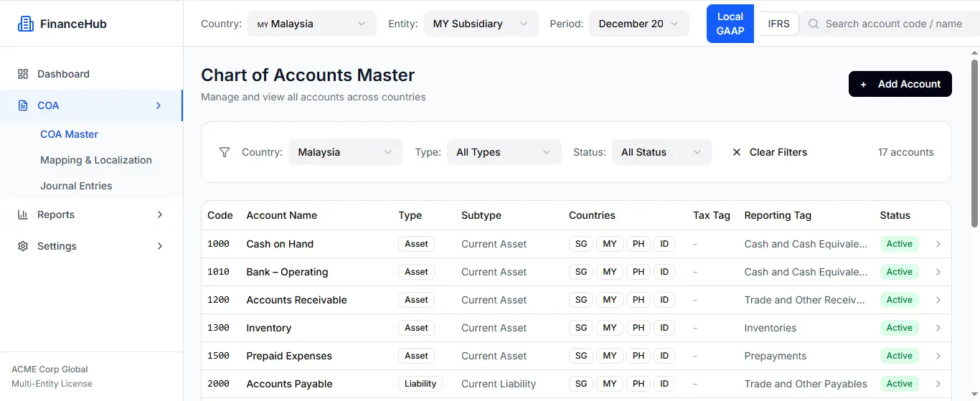The width and height of the screenshot is (980, 401).
Task: Click PH badge in Bank – Operating row
Action: coord(639,272)
